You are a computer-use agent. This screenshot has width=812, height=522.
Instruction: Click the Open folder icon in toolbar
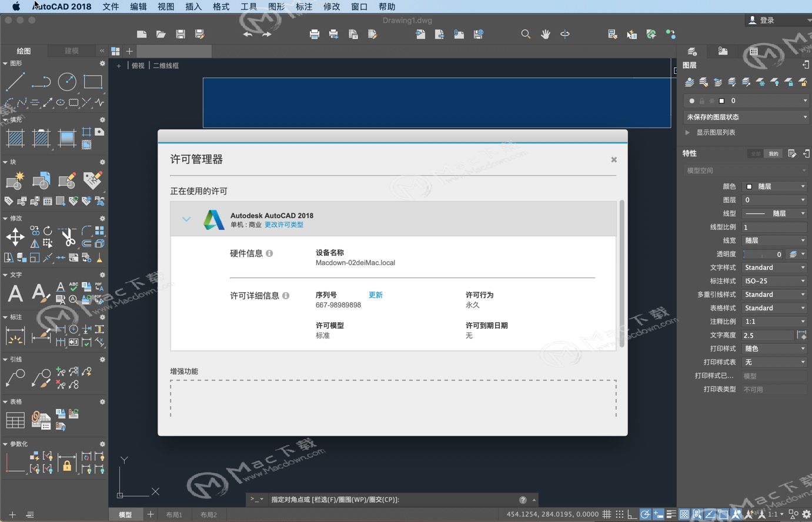tap(161, 34)
